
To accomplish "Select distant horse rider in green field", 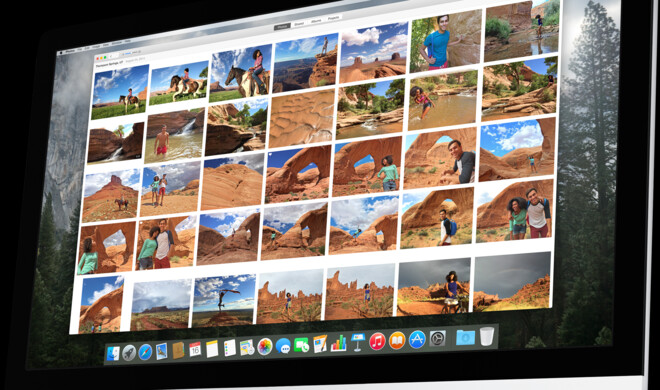I will tap(120, 92).
